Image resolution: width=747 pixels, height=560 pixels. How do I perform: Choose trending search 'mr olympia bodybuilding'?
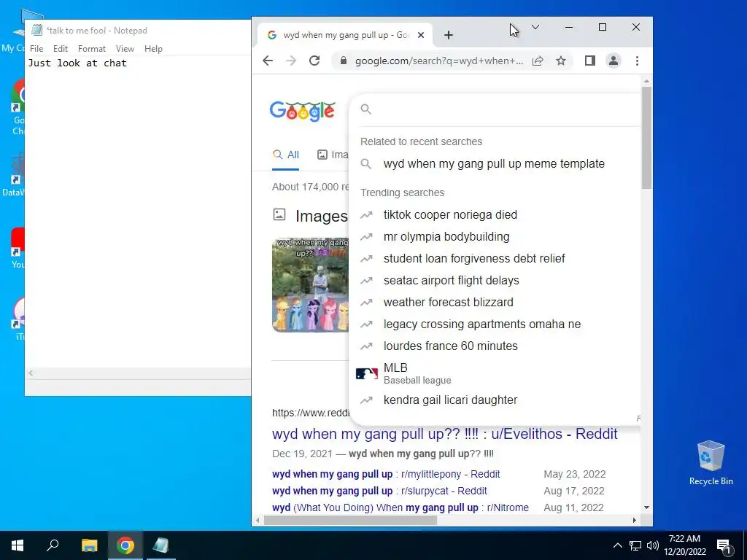[x=495, y=237]
